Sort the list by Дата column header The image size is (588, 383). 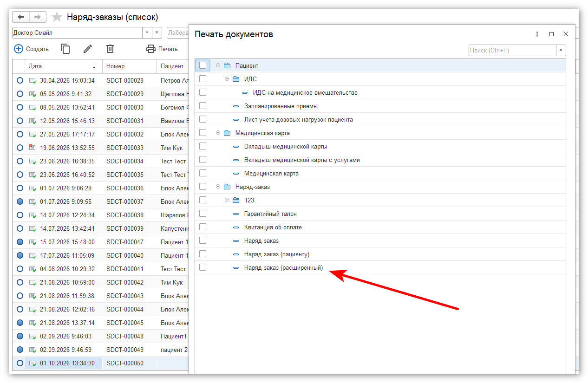click(x=64, y=66)
